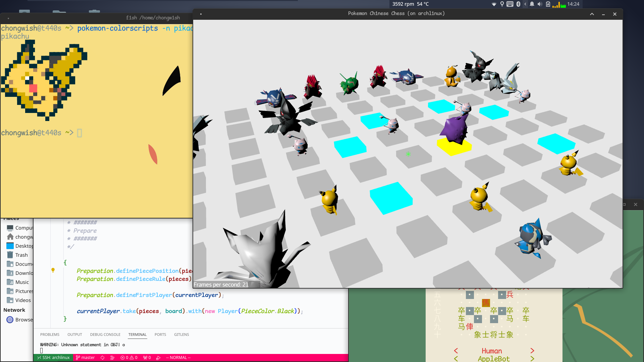Screen dimensions: 644x362
Task: Click the master git branch indicator
Action: click(85, 358)
